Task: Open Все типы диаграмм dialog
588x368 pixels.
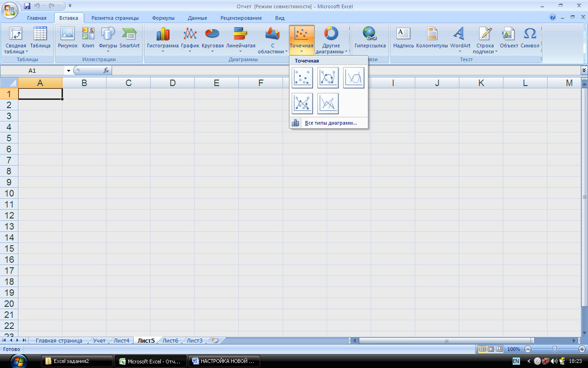Action: 328,123
